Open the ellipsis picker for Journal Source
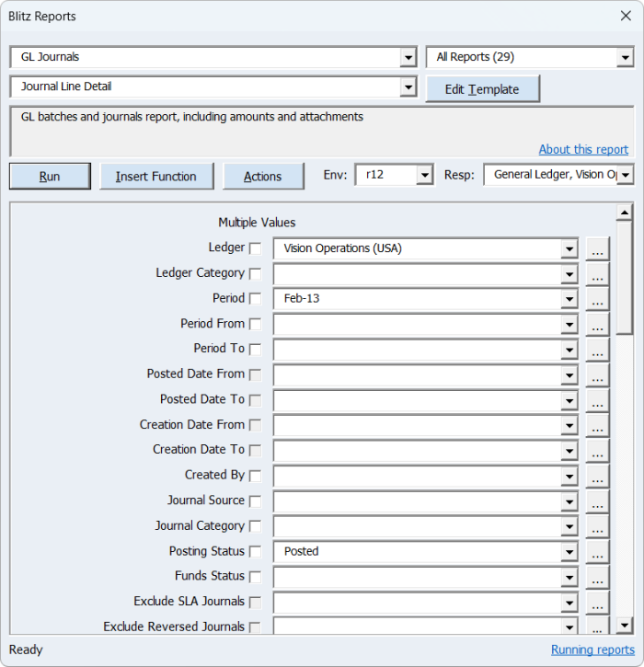Viewport: 644px width, 667px height. pos(597,501)
